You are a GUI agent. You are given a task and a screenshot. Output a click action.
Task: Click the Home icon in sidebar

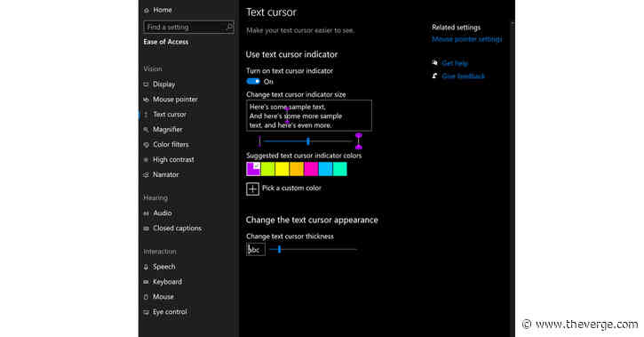(147, 11)
